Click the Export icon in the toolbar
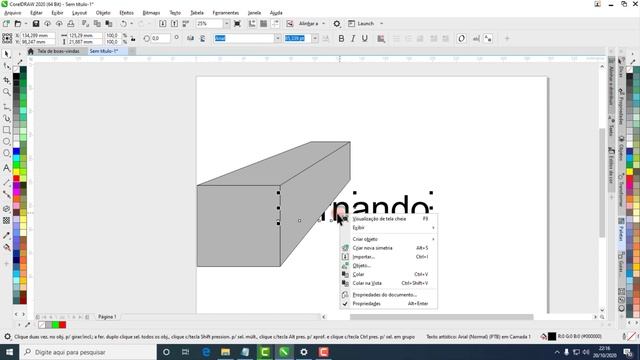The image size is (640, 360). point(174,24)
